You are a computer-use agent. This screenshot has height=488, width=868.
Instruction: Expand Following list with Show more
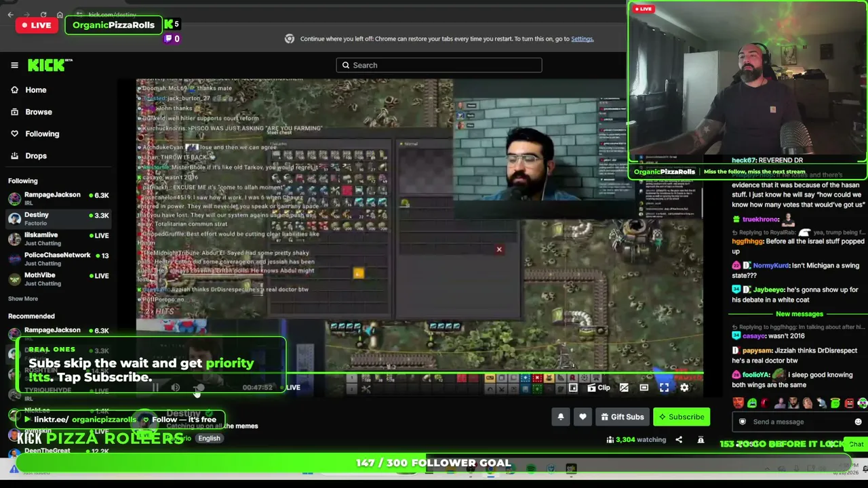(23, 299)
